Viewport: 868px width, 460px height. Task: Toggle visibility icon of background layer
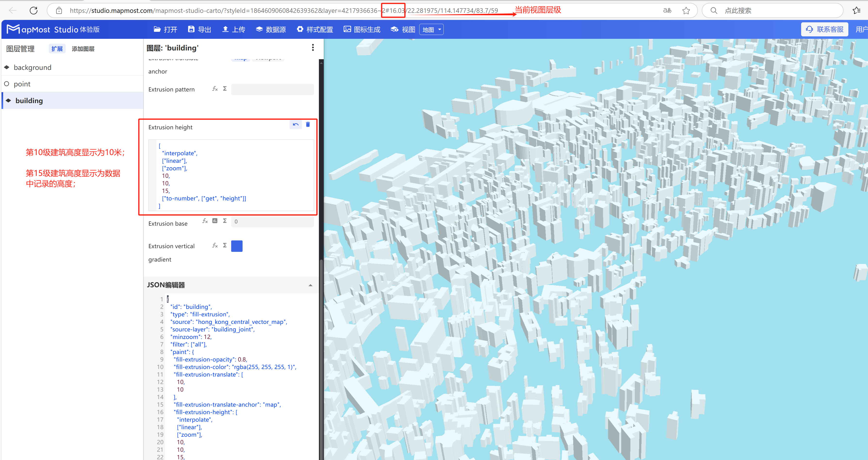tap(7, 67)
